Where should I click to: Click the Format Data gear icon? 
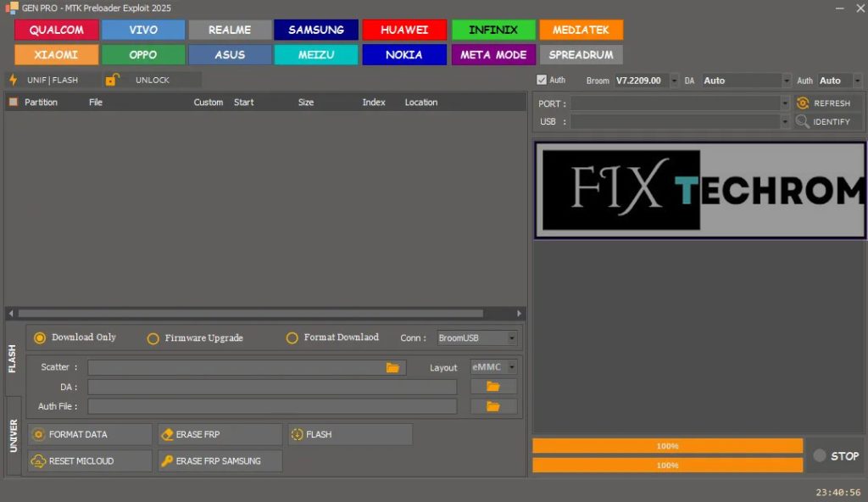[x=38, y=434]
